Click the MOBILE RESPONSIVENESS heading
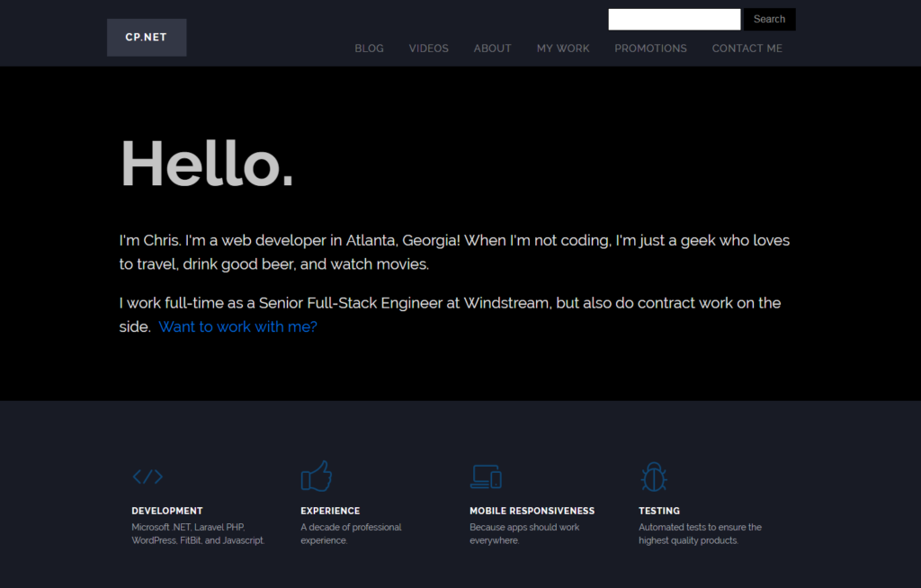921x588 pixels. point(532,510)
